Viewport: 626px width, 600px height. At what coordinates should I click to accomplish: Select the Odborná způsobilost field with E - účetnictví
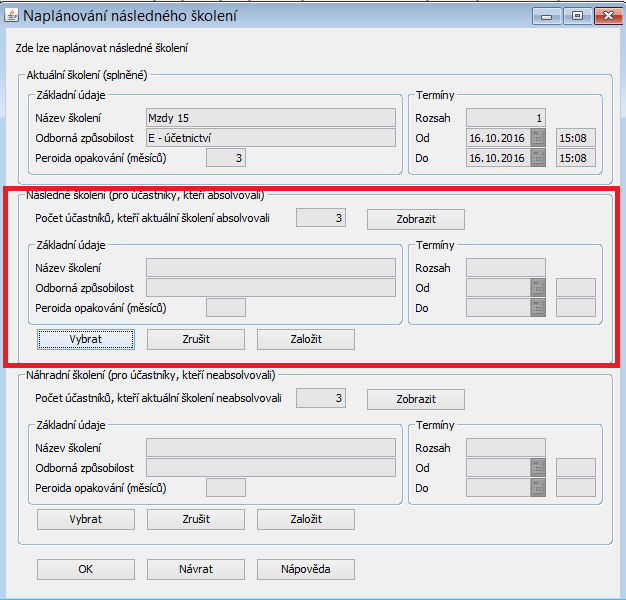(x=270, y=138)
